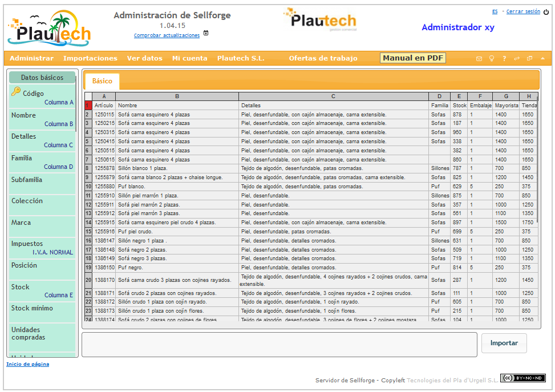Click the Comprobar actualizaciones link
Screen dimensions: 555x392
coord(167,35)
